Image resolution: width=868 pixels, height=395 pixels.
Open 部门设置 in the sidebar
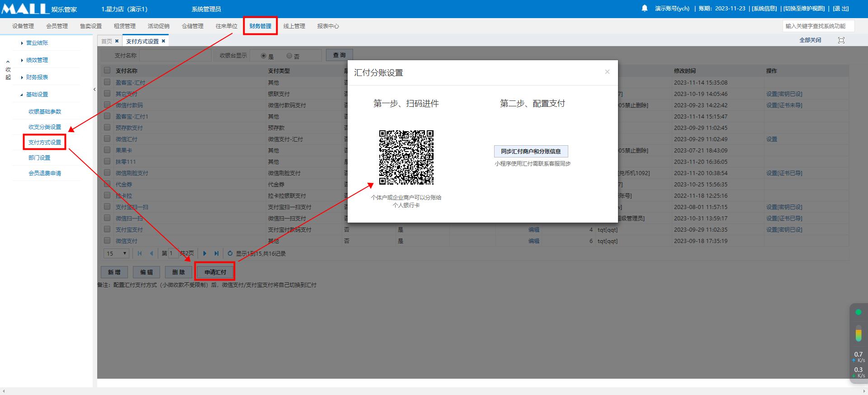[39, 158]
